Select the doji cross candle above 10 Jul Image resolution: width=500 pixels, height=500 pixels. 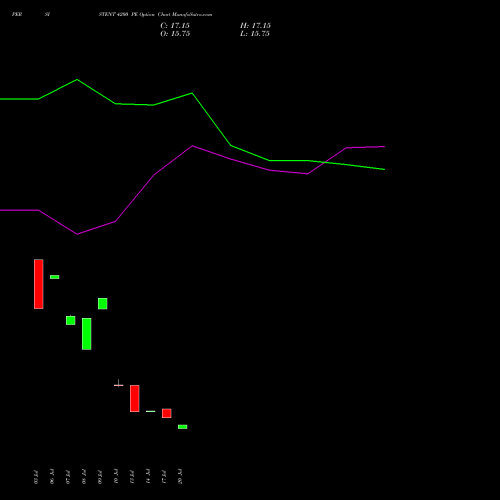pyautogui.click(x=119, y=385)
